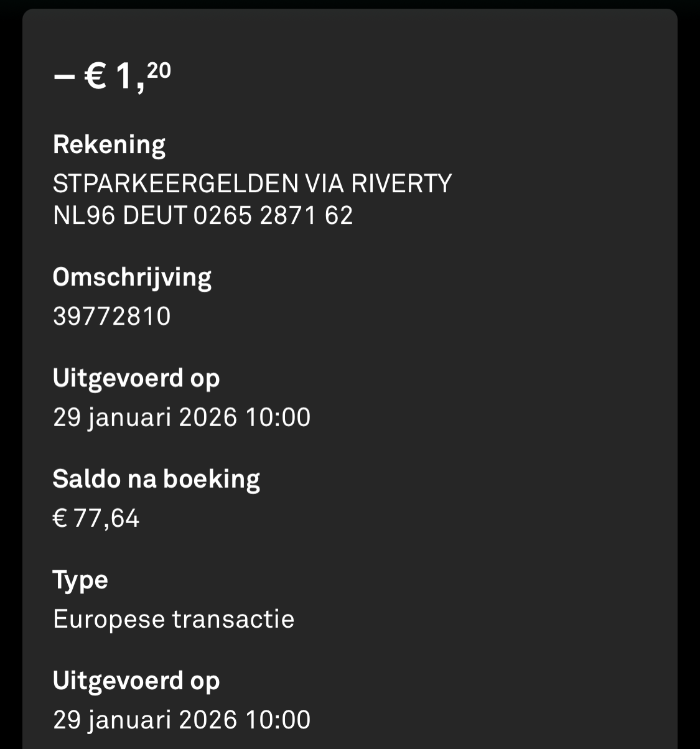Select the Europese transactie value

(174, 619)
